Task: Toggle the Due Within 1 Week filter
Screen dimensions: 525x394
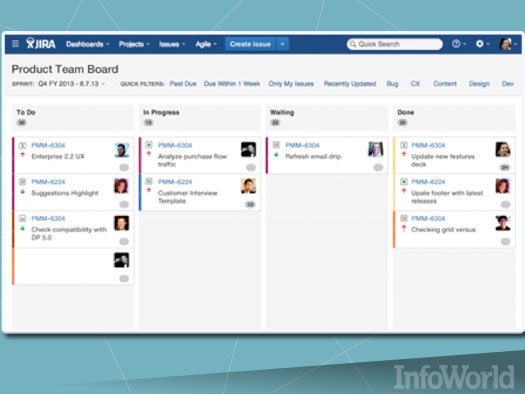Action: pos(232,84)
